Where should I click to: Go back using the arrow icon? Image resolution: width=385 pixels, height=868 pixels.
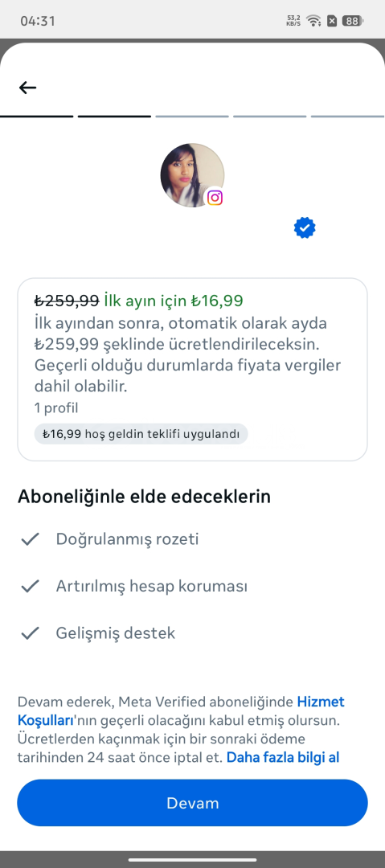tap(27, 88)
